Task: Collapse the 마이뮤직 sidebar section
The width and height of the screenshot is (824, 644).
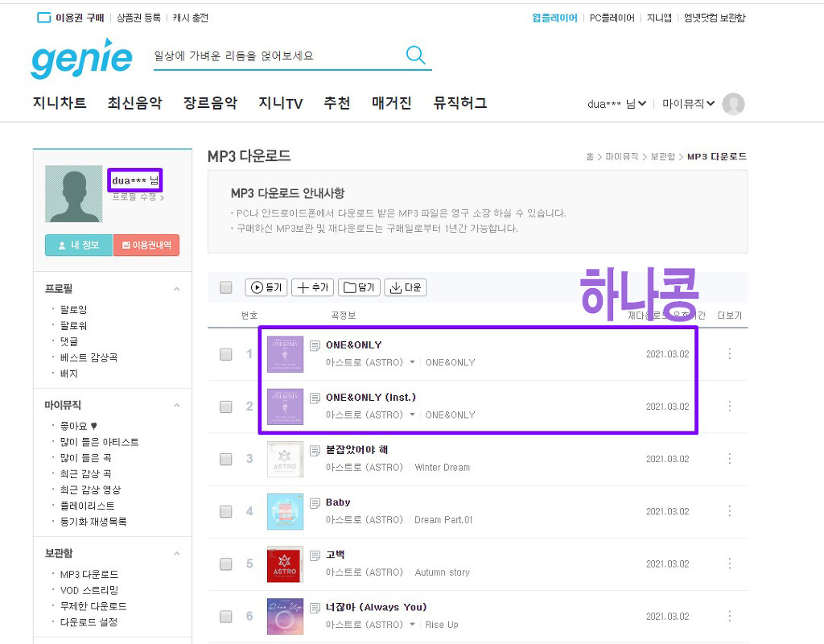Action: click(176, 406)
